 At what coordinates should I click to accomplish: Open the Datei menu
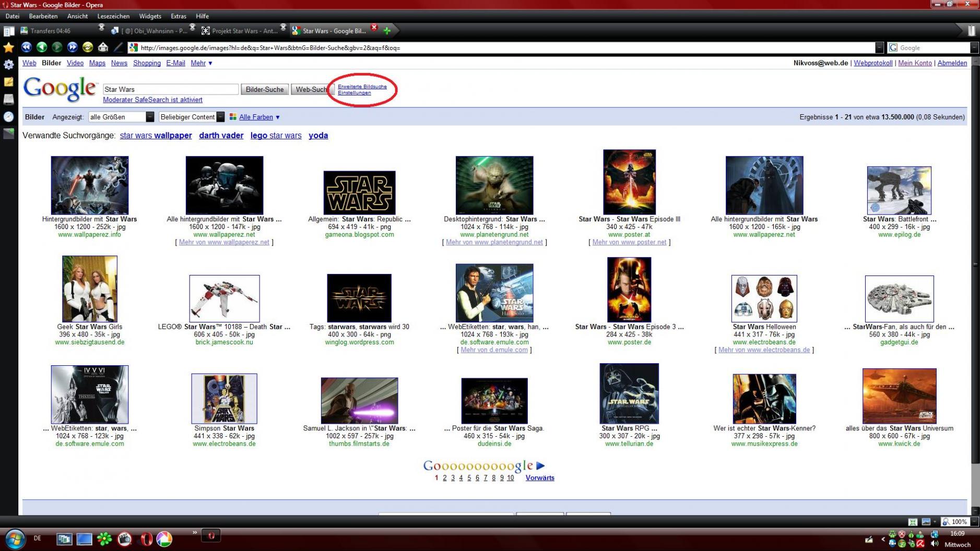point(13,16)
